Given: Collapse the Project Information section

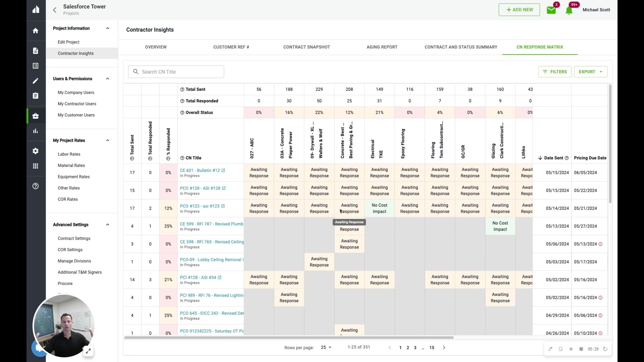Looking at the screenshot, I should 108,28.
